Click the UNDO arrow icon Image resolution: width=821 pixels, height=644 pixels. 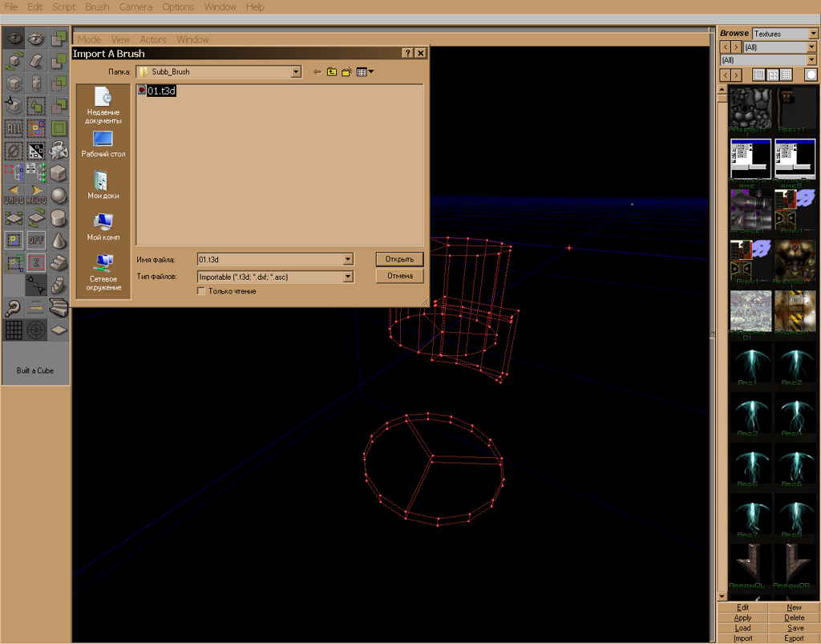click(x=14, y=195)
